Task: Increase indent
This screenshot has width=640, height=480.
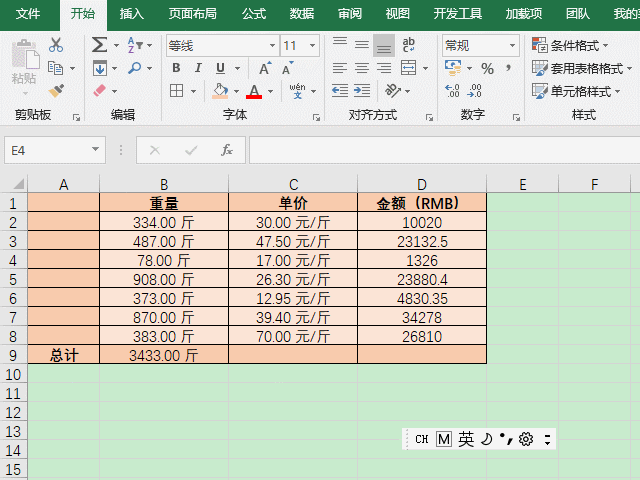Action: pos(362,91)
